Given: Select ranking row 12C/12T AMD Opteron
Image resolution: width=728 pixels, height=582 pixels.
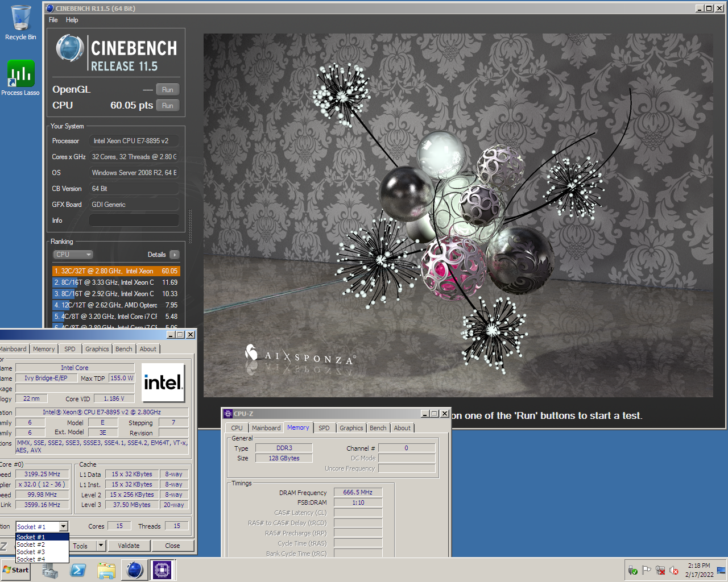Looking at the screenshot, I should pyautogui.click(x=116, y=305).
